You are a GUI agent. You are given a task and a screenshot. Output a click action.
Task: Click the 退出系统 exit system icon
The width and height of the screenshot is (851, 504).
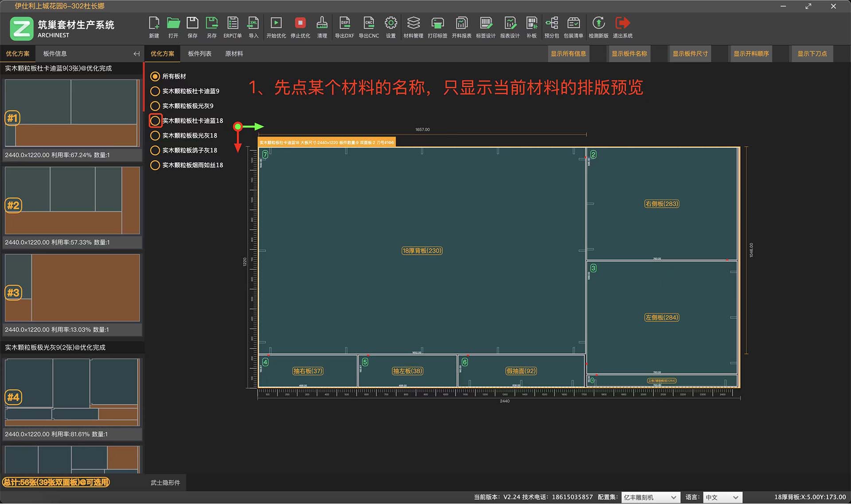click(622, 23)
